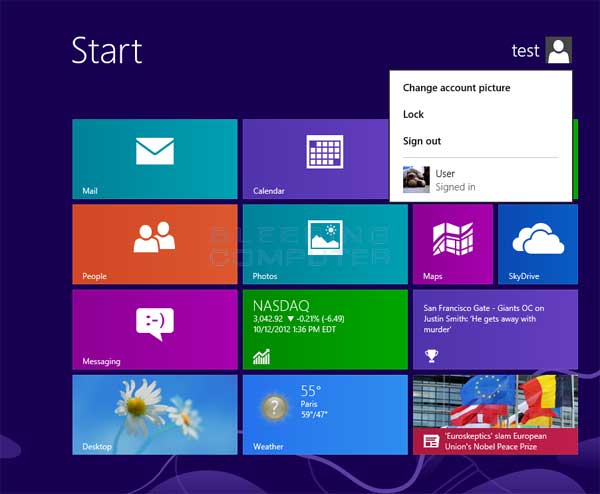Switch to the User account entry

click(x=481, y=180)
